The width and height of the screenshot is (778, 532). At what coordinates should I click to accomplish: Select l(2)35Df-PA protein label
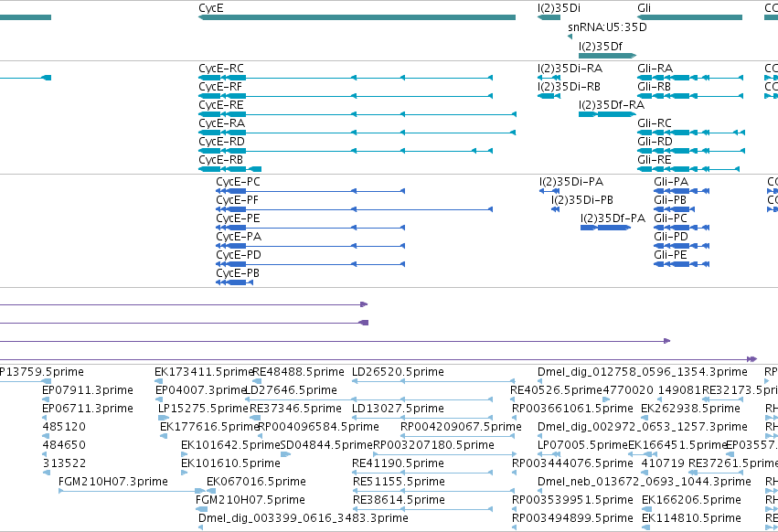pos(613,218)
